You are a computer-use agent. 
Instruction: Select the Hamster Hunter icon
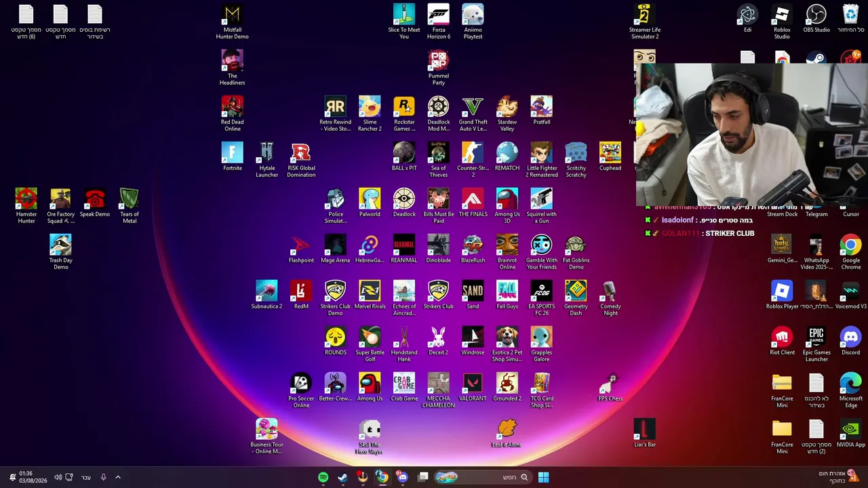click(26, 206)
